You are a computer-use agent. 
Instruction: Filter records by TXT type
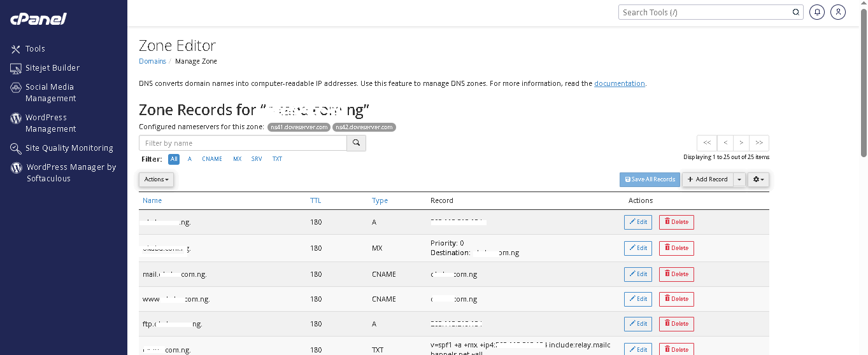277,159
